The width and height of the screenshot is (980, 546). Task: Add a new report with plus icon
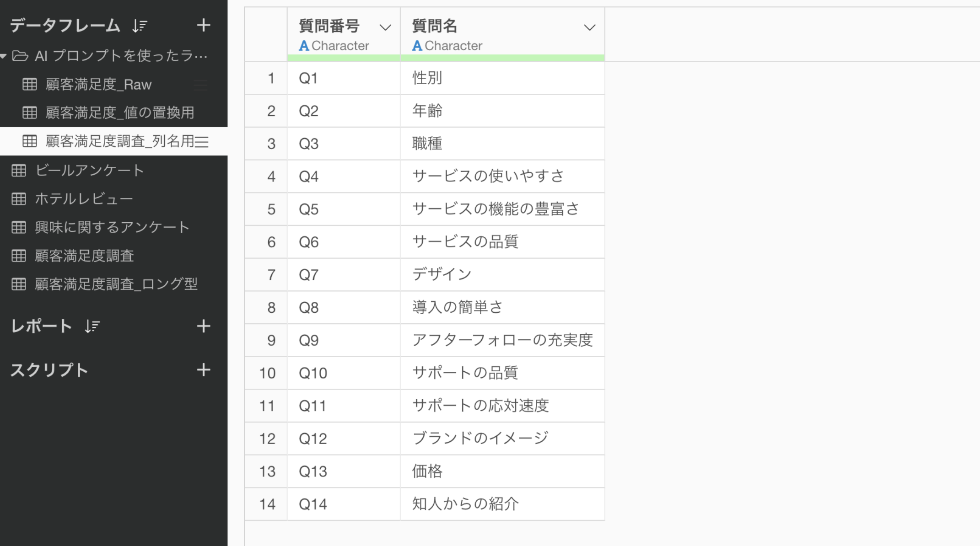point(203,326)
